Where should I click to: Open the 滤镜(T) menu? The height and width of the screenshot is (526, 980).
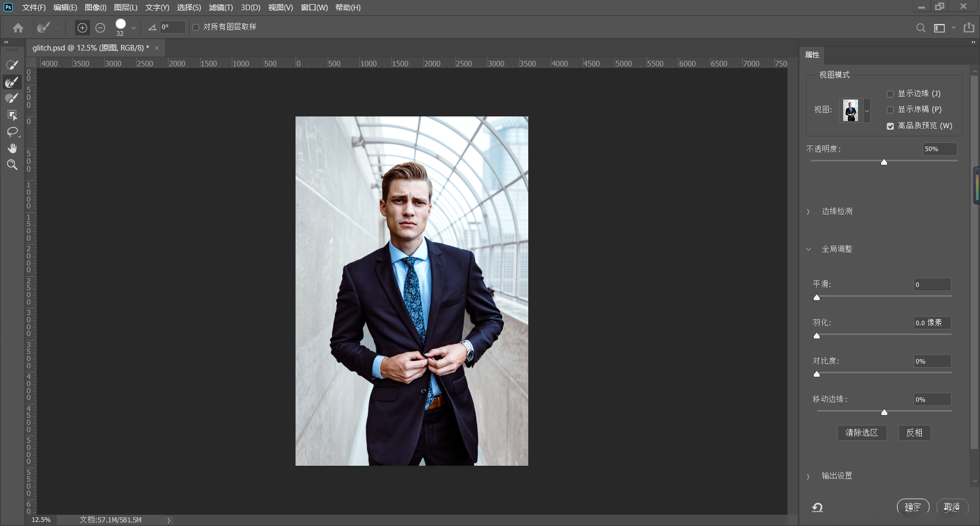220,8
